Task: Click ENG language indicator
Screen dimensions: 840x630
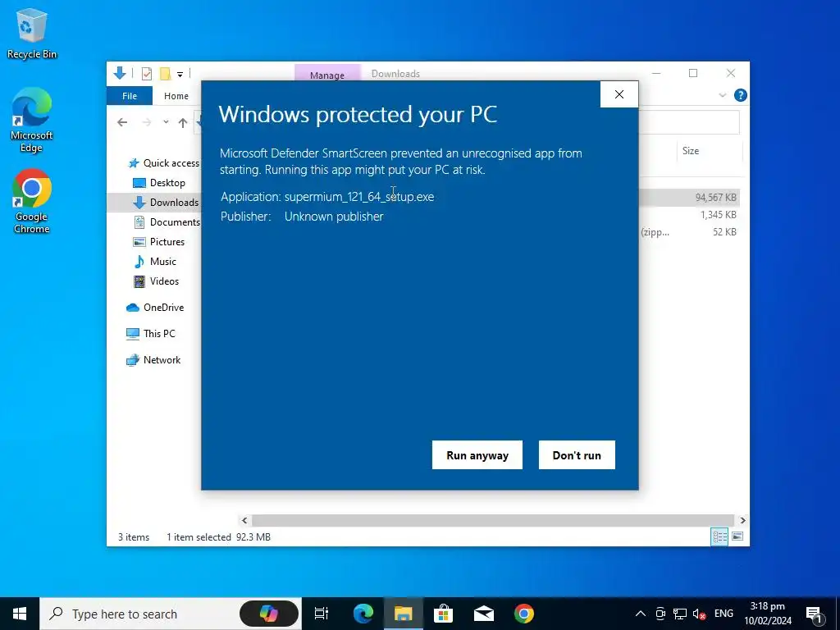Action: tap(724, 614)
